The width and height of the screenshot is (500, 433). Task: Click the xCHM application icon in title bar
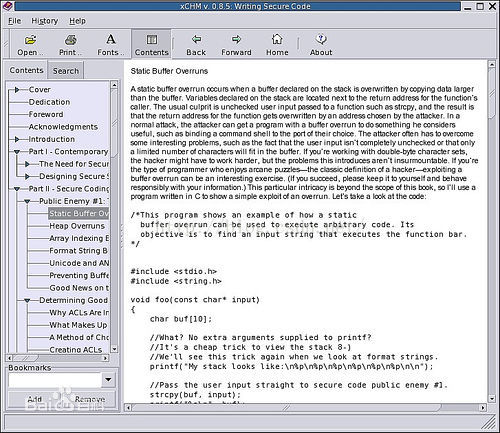(x=7, y=6)
